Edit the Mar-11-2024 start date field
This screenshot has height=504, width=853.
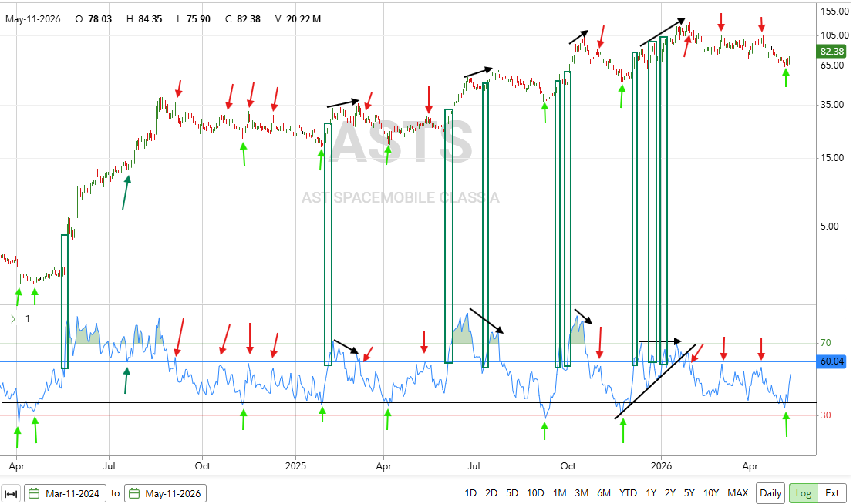65,494
